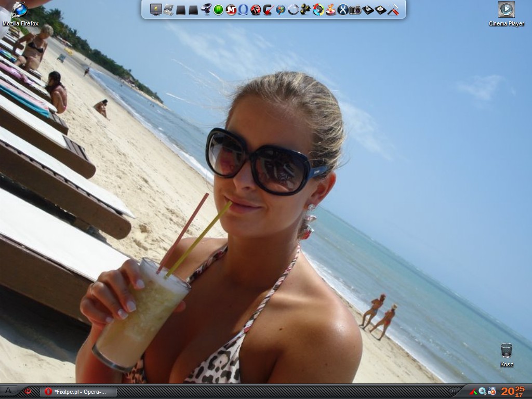Select the Cinema Player desktop icon
The height and width of the screenshot is (399, 532).
[506, 14]
